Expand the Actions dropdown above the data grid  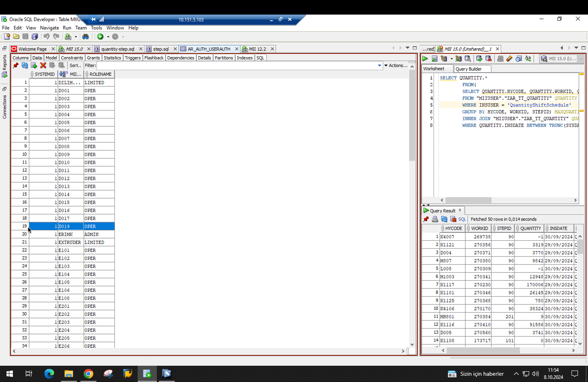tap(396, 65)
